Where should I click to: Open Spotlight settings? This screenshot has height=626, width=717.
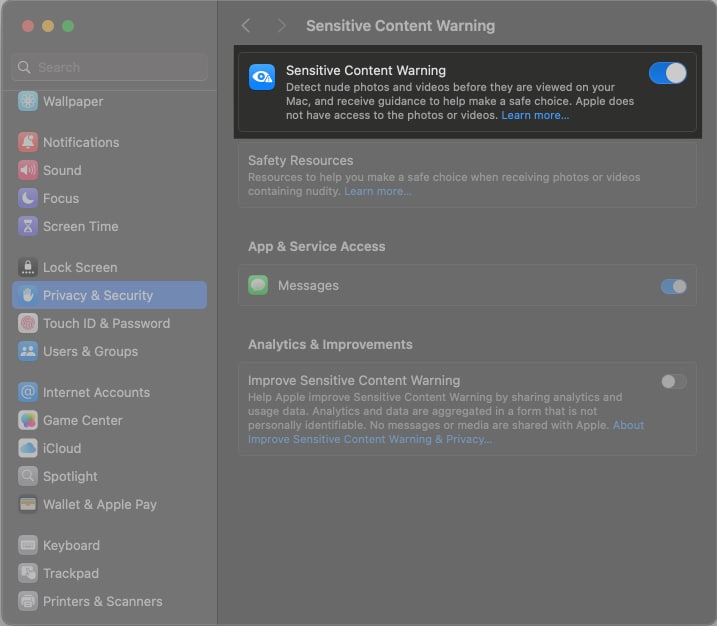pyautogui.click(x=109, y=476)
